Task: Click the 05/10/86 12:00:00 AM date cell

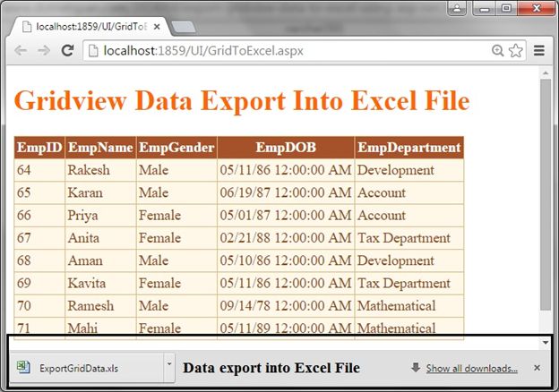Action: [286, 260]
